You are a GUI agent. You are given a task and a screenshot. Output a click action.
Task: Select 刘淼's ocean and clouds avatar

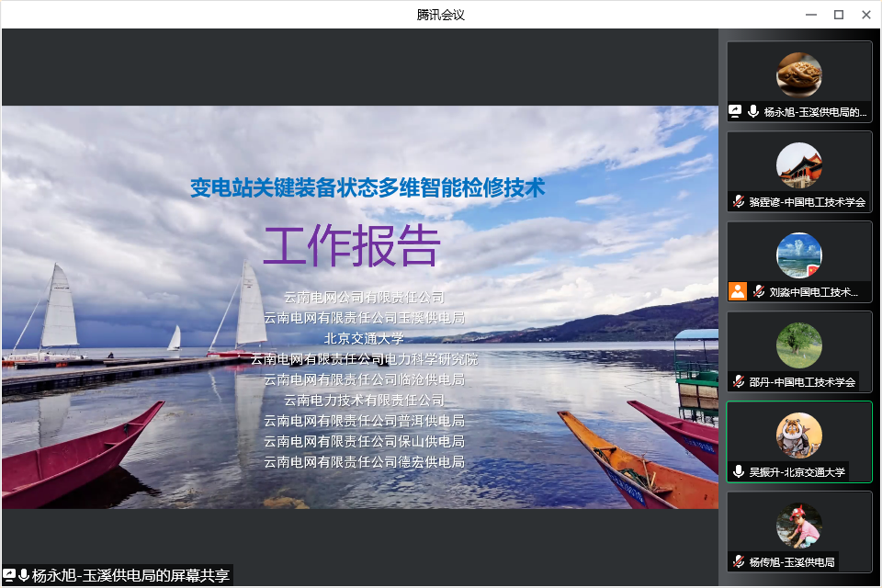[x=798, y=254]
